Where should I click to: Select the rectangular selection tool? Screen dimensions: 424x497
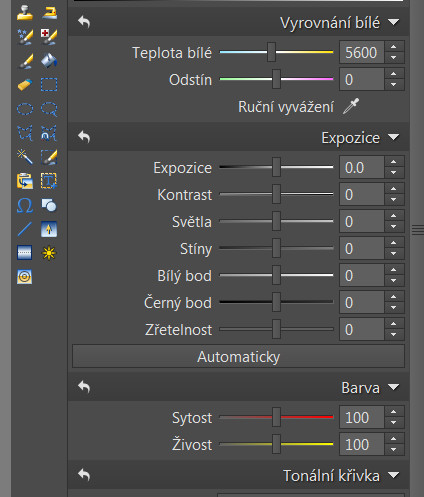[49, 85]
